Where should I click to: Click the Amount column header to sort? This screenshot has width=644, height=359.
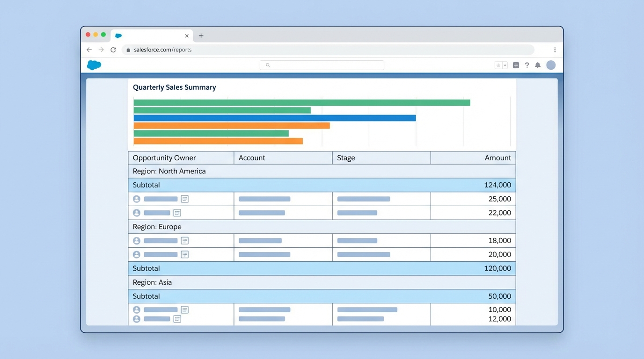tap(497, 158)
